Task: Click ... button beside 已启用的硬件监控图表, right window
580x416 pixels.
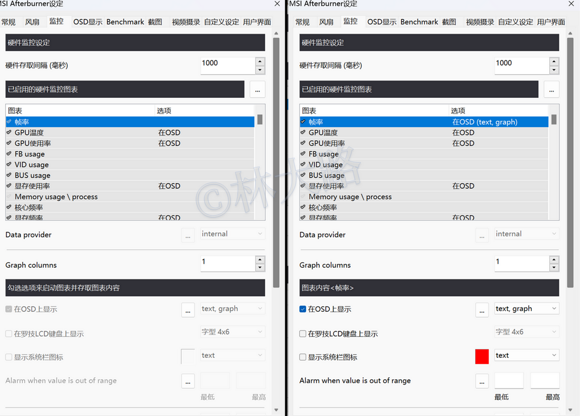Action: tap(552, 89)
